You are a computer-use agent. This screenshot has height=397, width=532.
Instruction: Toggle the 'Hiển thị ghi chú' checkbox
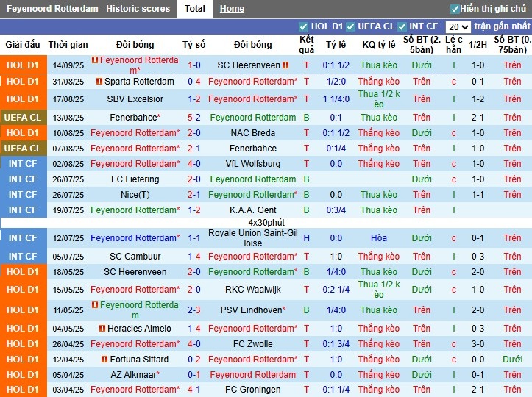(455, 9)
